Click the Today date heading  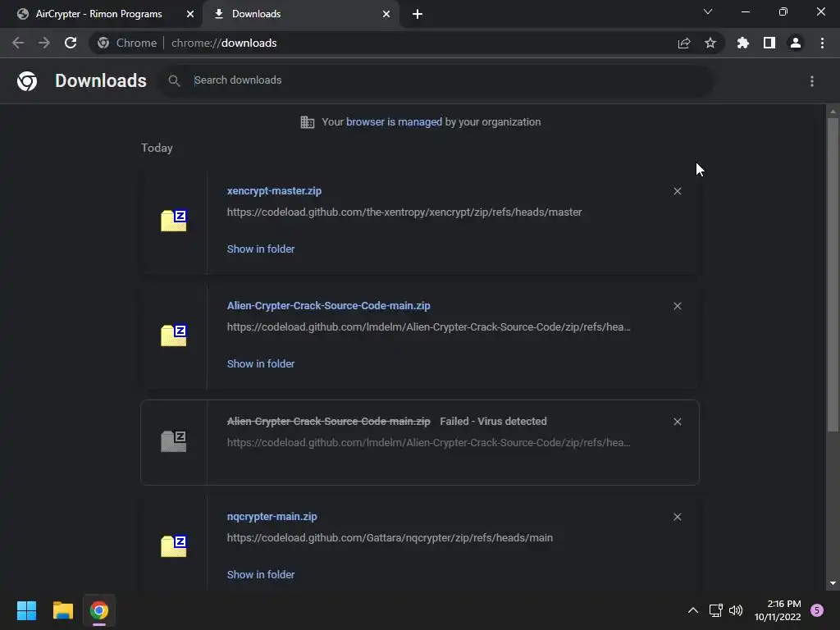point(157,148)
